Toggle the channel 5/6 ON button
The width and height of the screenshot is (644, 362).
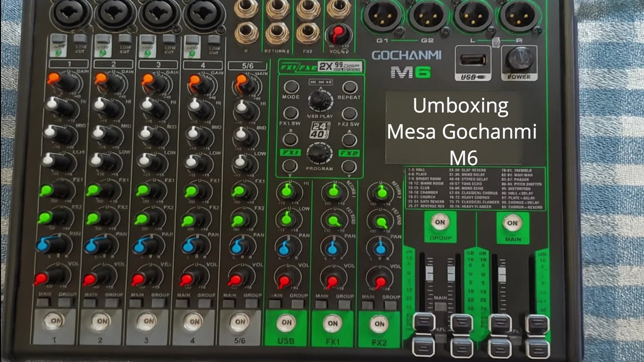pos(240,322)
